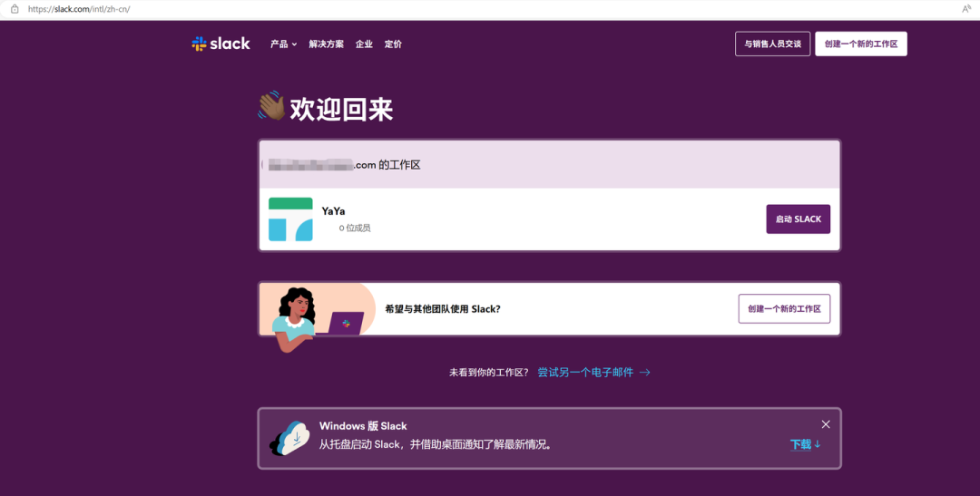The height and width of the screenshot is (496, 980).
Task: Click the waving hand emoji
Action: click(x=271, y=106)
